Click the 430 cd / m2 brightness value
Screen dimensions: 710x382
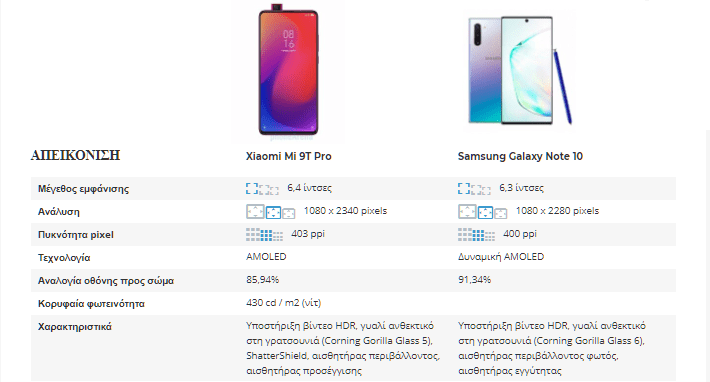click(x=283, y=303)
